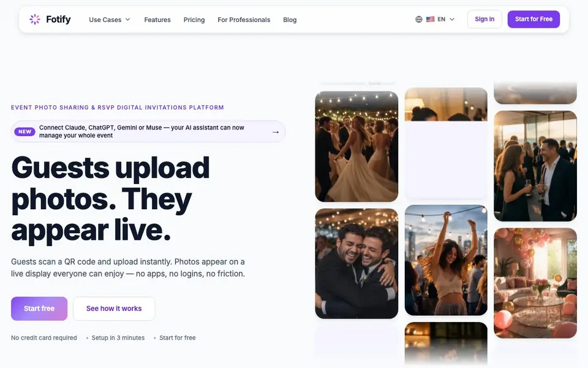Go to the Pricing page

(x=194, y=20)
